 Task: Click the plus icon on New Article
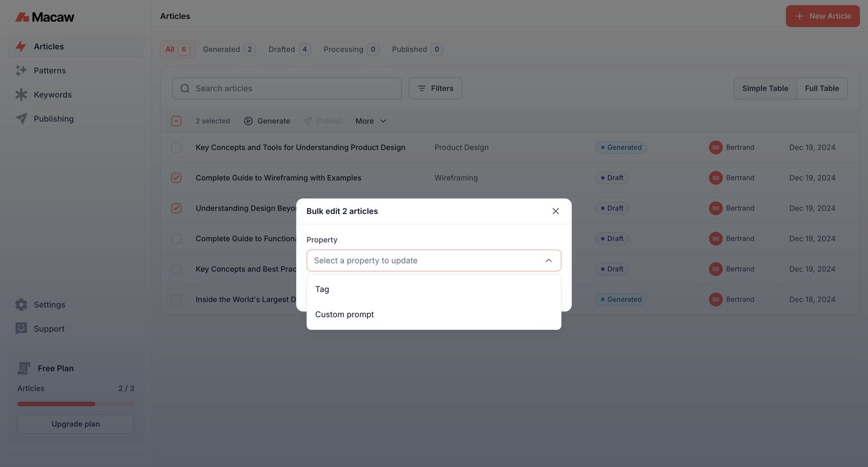tap(799, 16)
